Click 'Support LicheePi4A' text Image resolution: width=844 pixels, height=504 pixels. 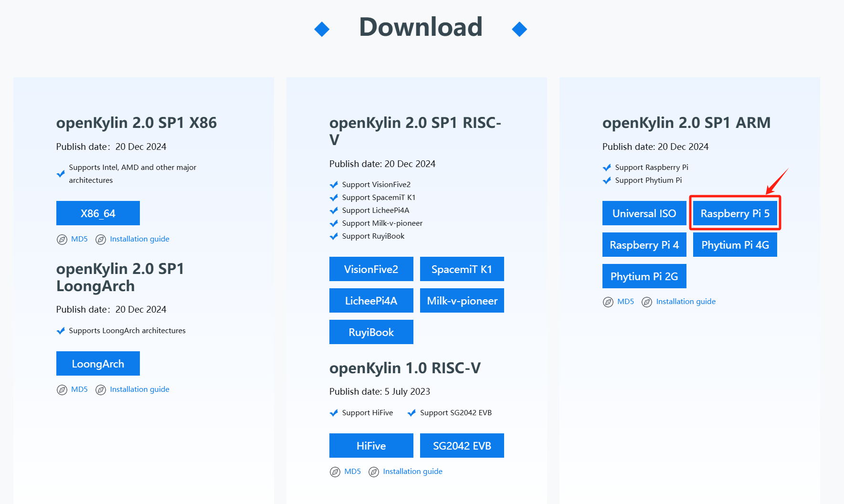point(376,210)
